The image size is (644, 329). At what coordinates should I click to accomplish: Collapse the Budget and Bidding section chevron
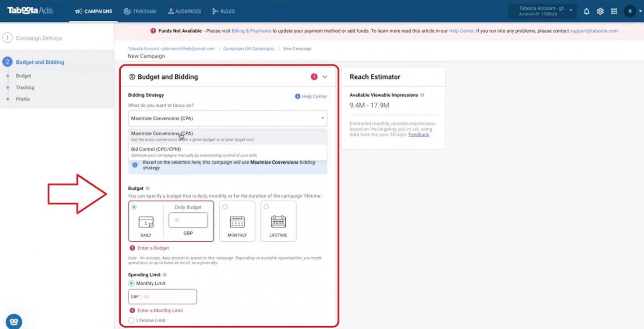[x=325, y=77]
